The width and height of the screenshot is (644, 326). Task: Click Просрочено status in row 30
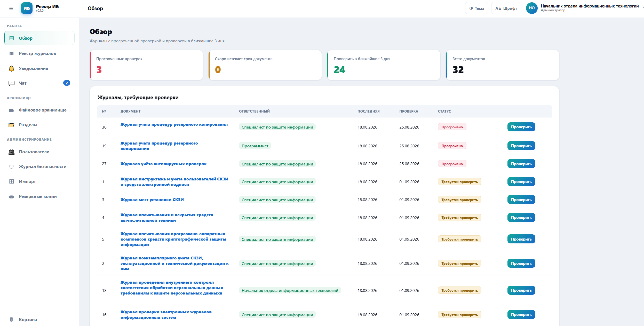coord(452,127)
